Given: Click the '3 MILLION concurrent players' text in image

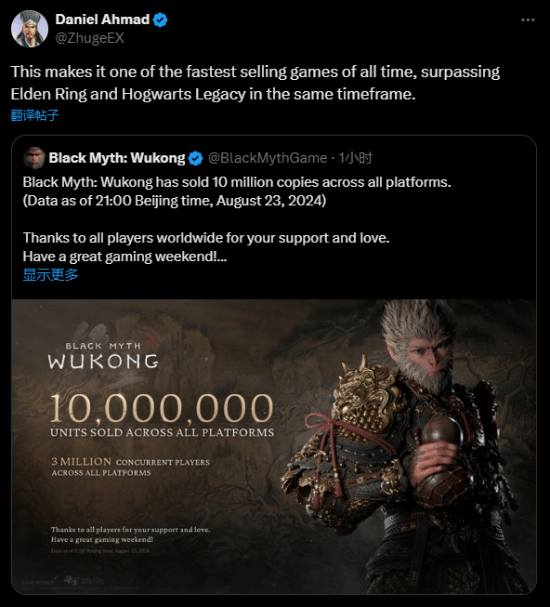Looking at the screenshot, I should [x=130, y=467].
